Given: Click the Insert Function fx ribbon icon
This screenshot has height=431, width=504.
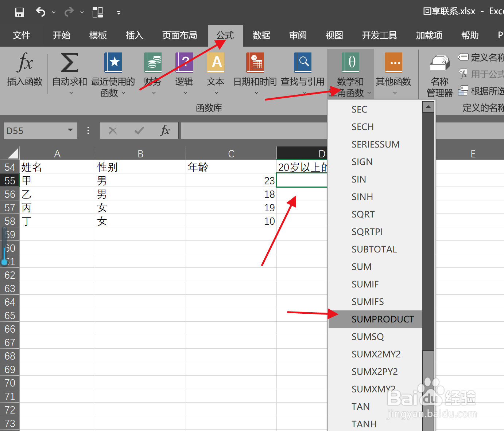Looking at the screenshot, I should pos(25,62).
